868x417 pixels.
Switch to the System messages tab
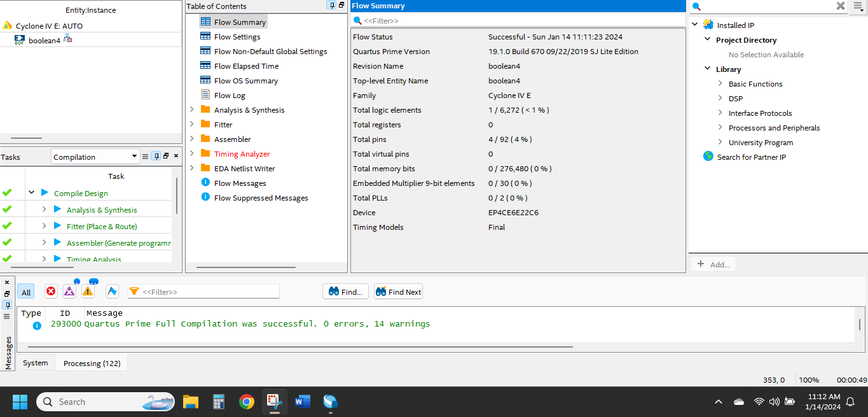[x=35, y=363]
